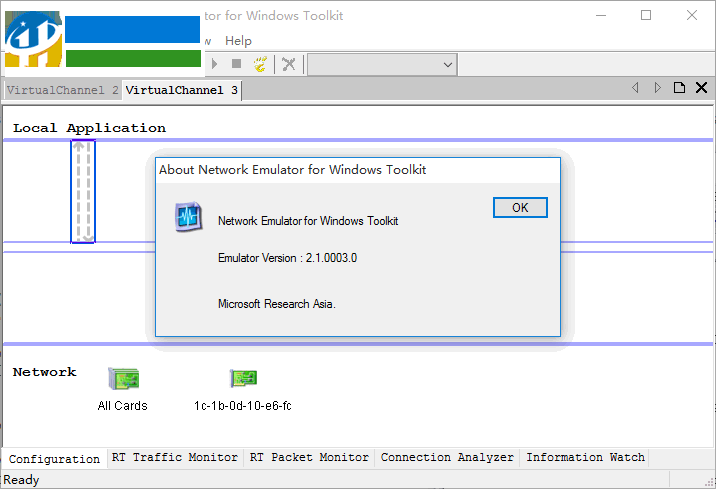This screenshot has width=716, height=489.
Task: Click the Ready status bar text
Action: coord(21,480)
